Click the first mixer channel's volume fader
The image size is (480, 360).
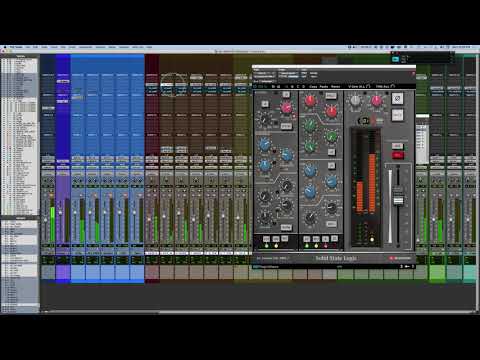[46, 220]
